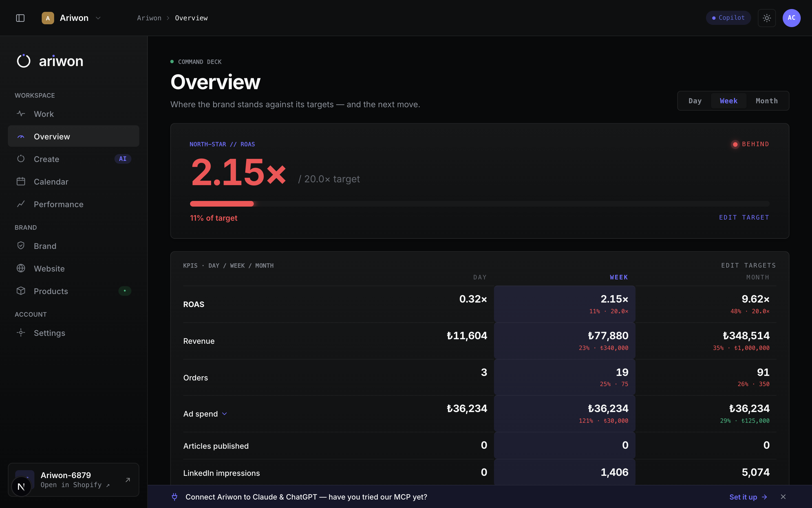This screenshot has width=812, height=508.
Task: Open Calendar in the sidebar
Action: tap(74, 181)
